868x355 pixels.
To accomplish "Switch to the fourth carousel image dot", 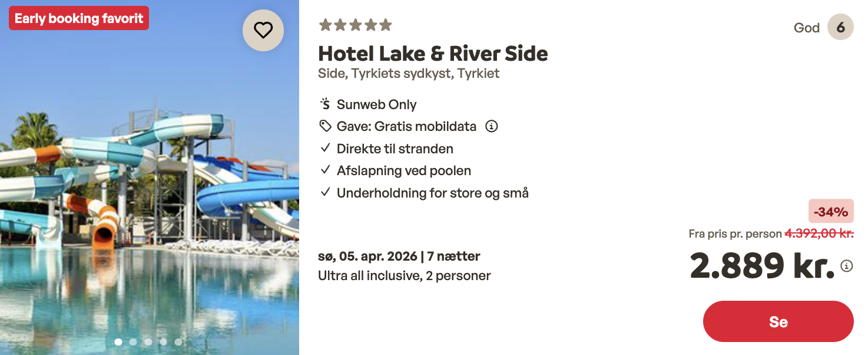I will 163,341.
